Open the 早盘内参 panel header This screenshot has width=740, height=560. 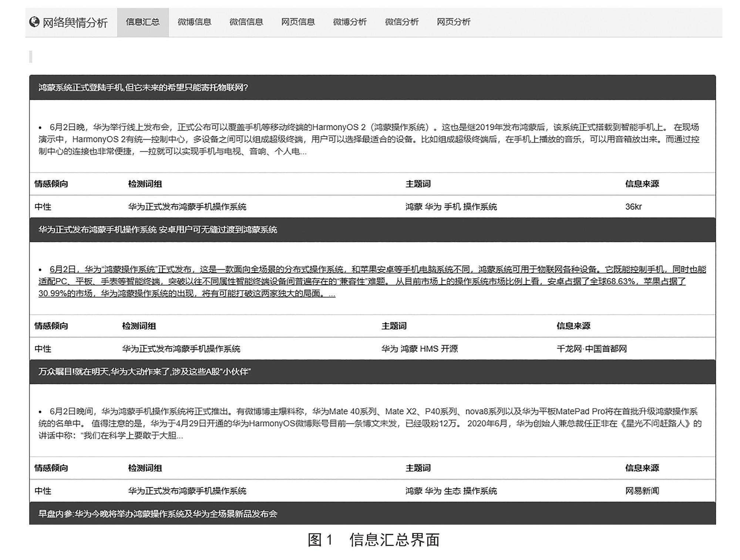(x=158, y=514)
